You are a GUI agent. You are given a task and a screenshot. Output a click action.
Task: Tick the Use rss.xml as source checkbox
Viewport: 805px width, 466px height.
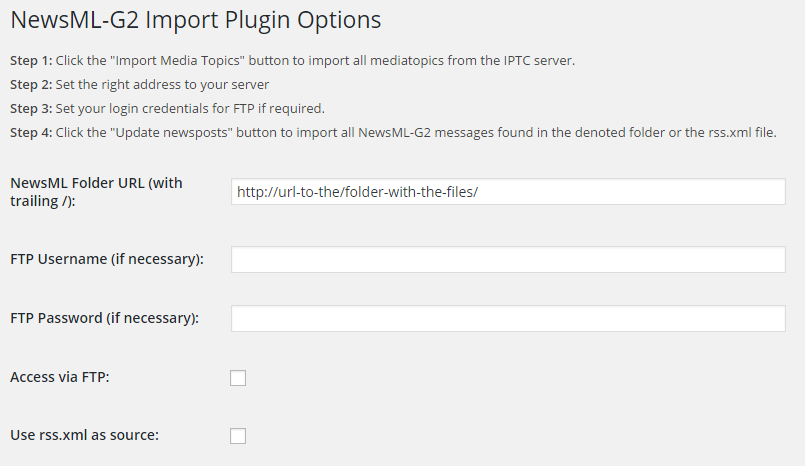point(238,436)
